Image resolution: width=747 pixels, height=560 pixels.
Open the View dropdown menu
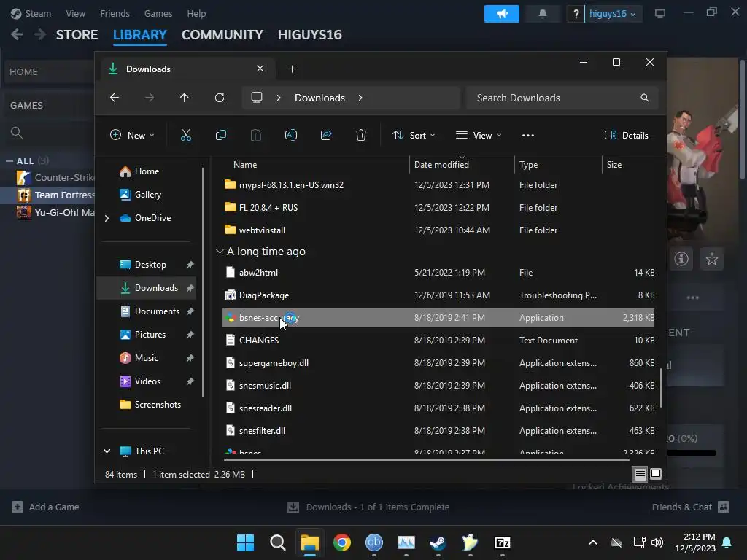(x=479, y=135)
